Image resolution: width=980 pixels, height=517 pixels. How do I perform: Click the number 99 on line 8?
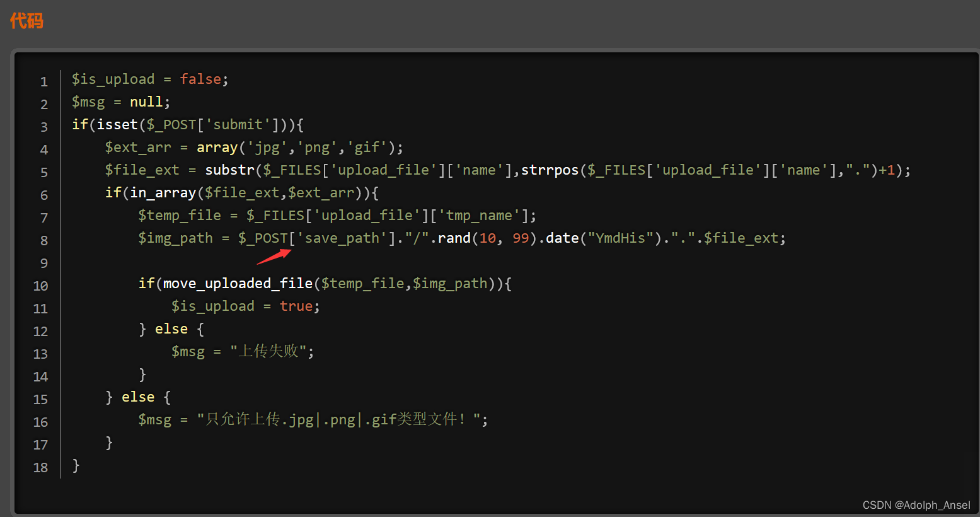(x=521, y=238)
